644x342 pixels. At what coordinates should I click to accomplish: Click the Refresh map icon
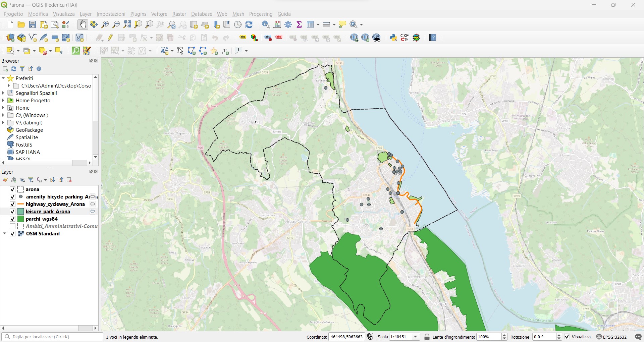click(249, 25)
